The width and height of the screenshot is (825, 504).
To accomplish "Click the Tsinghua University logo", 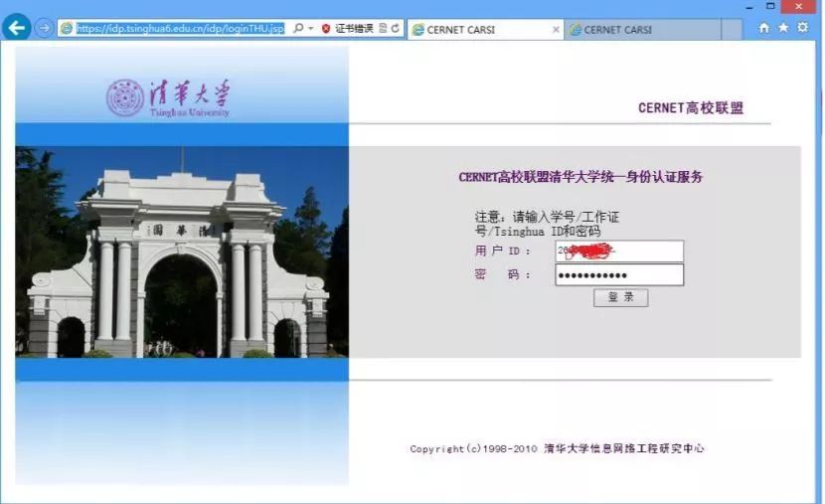I will point(168,97).
